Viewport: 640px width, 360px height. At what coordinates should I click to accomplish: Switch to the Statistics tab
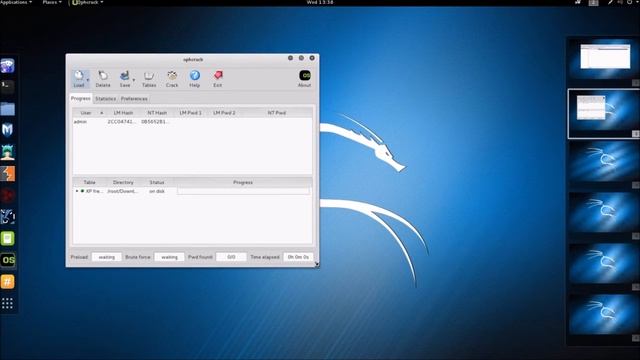[105, 99]
